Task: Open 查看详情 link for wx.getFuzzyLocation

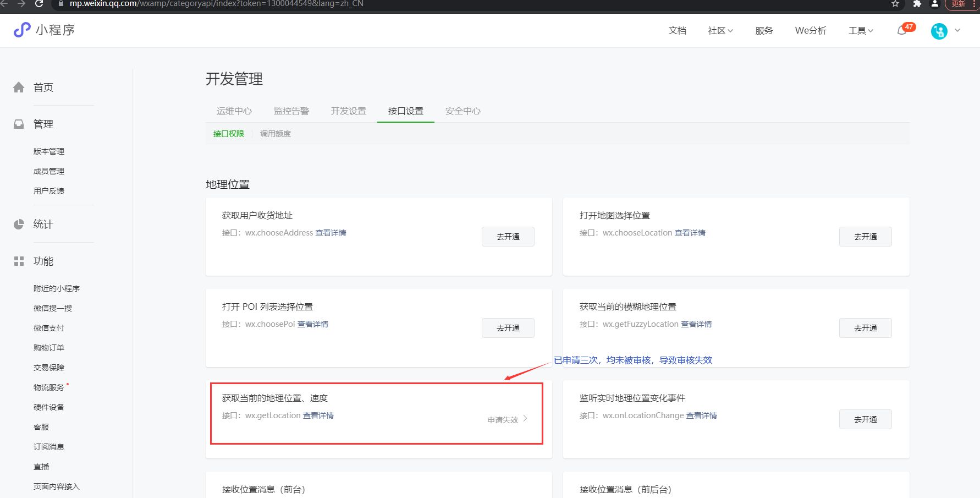Action: pyautogui.click(x=696, y=324)
